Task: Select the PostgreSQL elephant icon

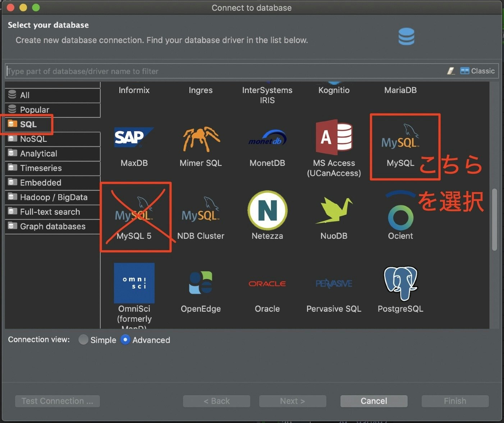Action: click(x=400, y=283)
